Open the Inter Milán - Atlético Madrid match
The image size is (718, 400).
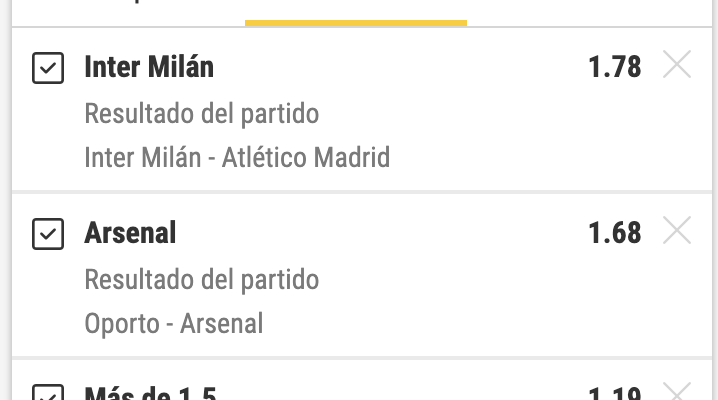coord(237,157)
